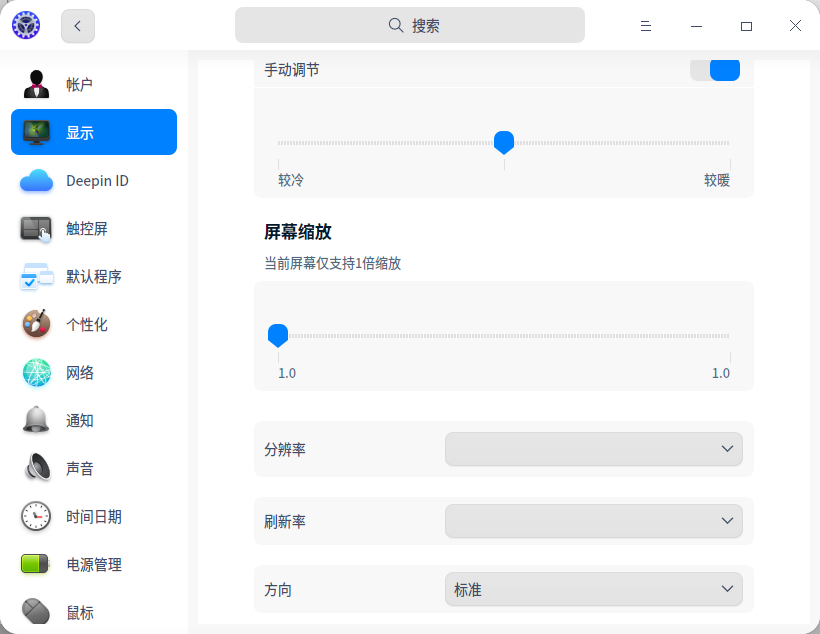This screenshot has width=820, height=634.
Task: Open the 刷新率 dropdown
Action: [x=593, y=521]
